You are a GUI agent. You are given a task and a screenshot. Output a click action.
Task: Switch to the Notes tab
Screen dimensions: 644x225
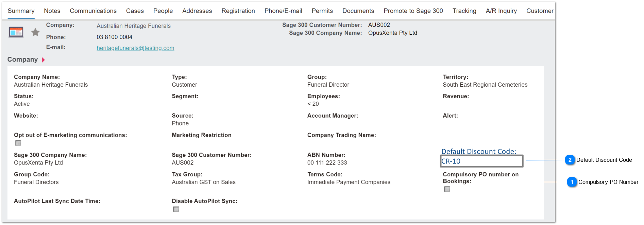(x=52, y=11)
